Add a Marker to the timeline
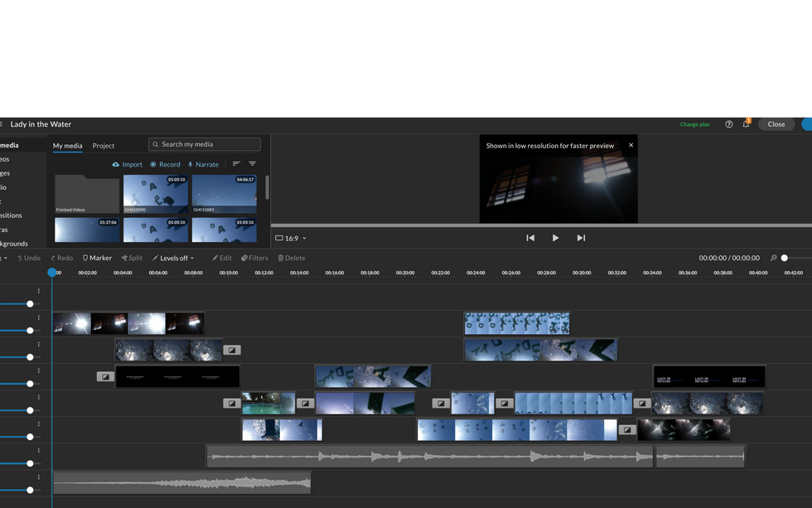This screenshot has width=812, height=508. (98, 258)
